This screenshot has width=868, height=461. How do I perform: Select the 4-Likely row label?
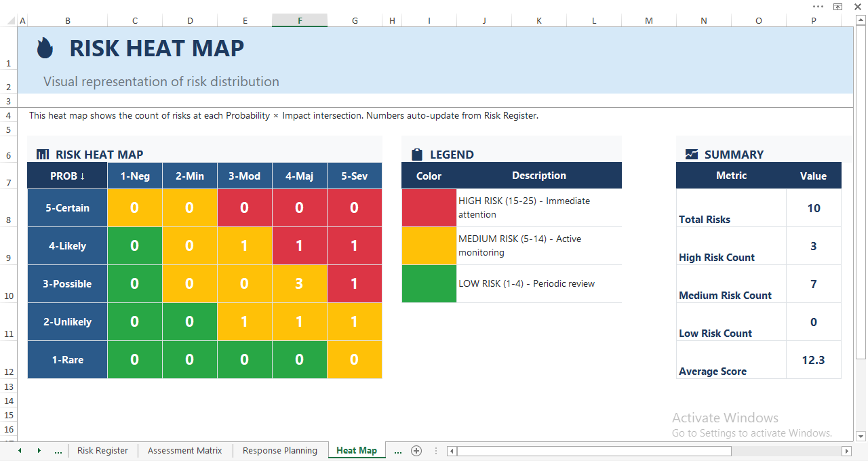tap(67, 246)
